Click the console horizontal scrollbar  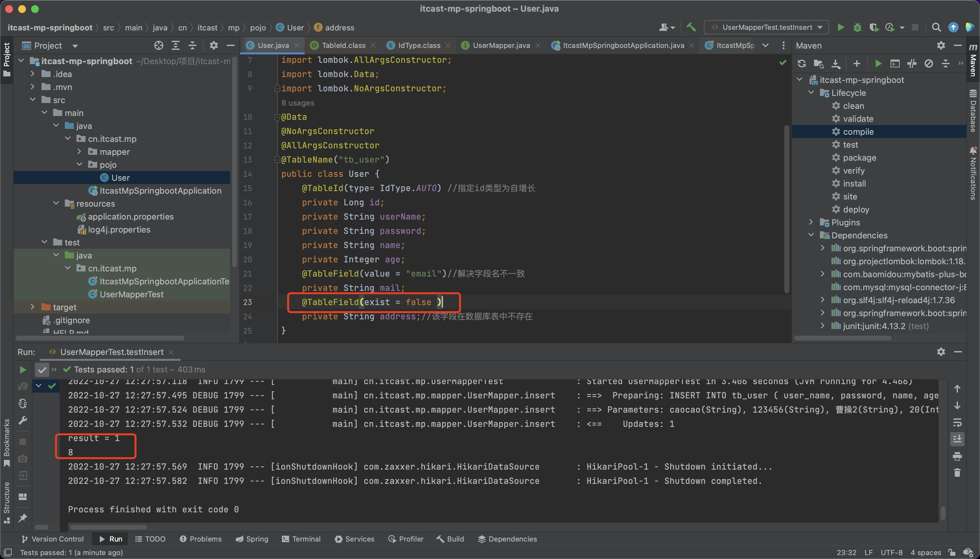[x=108, y=527]
